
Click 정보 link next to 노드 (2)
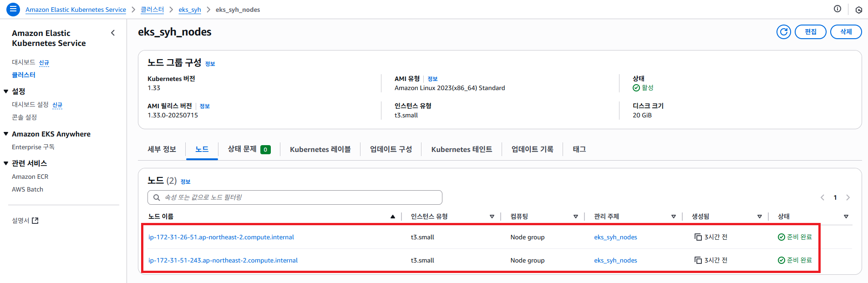pyautogui.click(x=185, y=182)
